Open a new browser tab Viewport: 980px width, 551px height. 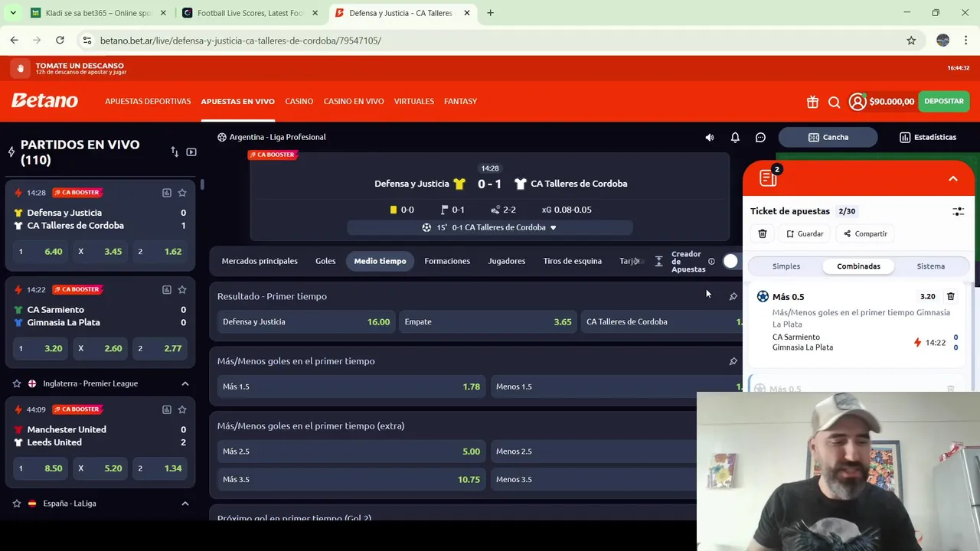(x=490, y=13)
